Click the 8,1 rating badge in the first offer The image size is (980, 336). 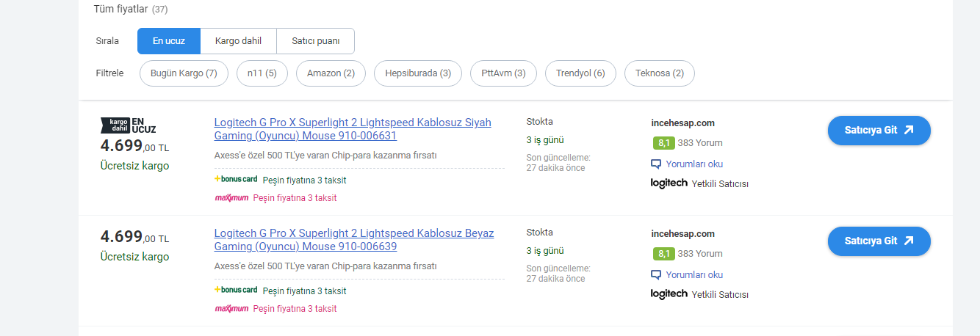(x=663, y=143)
